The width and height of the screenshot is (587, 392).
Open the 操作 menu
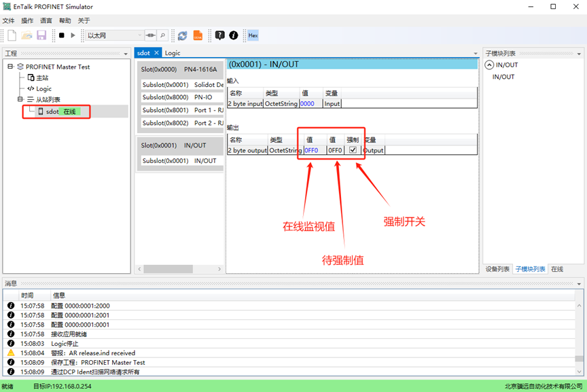27,20
